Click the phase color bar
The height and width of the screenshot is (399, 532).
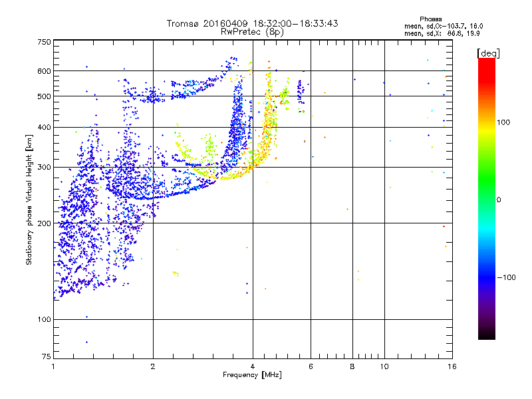pos(487,199)
